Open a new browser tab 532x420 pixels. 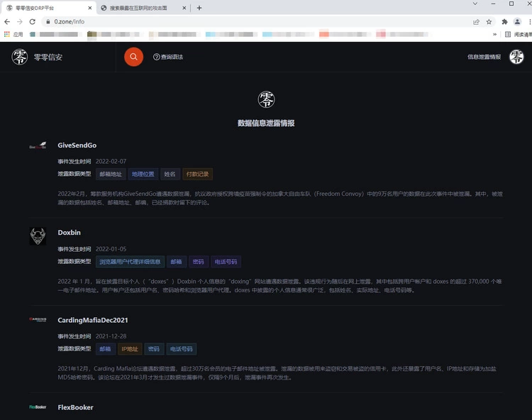click(199, 8)
